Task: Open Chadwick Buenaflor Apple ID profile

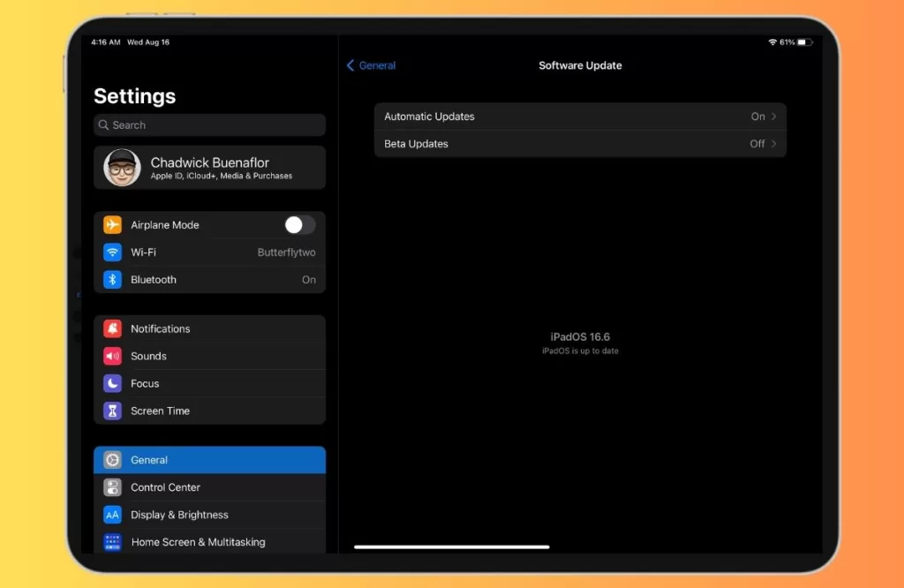Action: click(210, 168)
